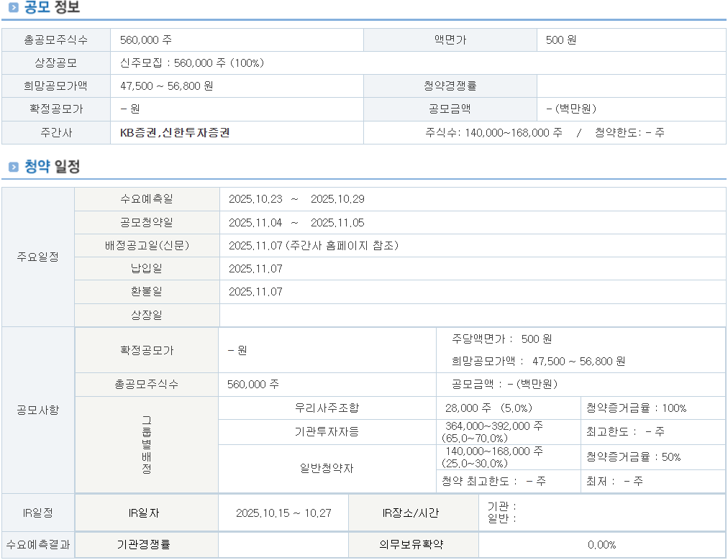Open the KB증권,신한투자증권 underwriter link
728x560 pixels.
pyautogui.click(x=175, y=132)
